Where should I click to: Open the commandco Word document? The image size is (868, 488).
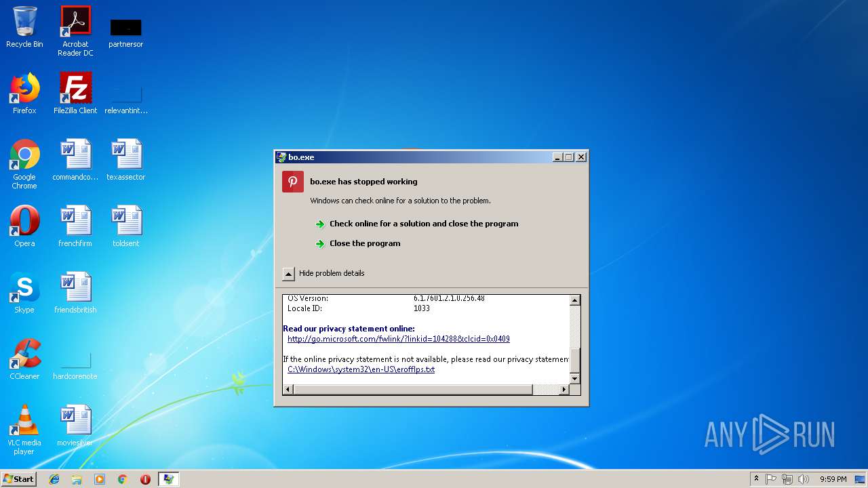point(75,160)
